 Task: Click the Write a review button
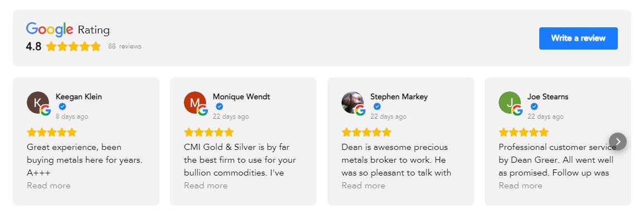pyautogui.click(x=578, y=38)
